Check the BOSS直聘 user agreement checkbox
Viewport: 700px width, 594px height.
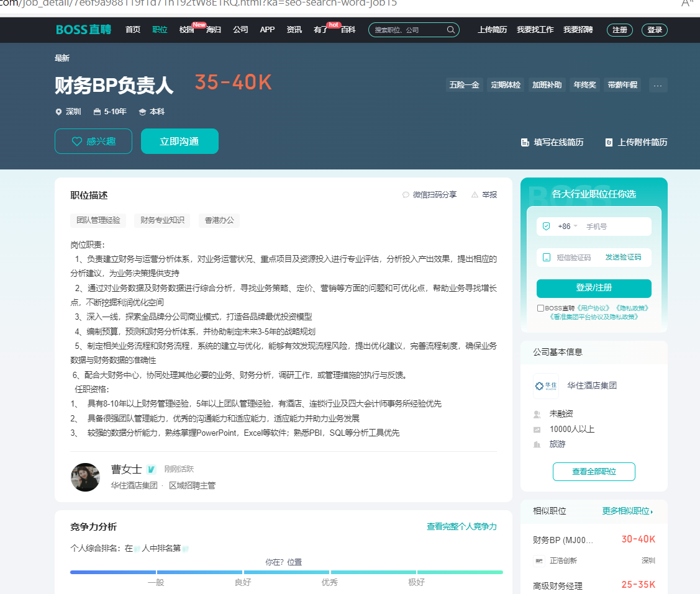pyautogui.click(x=540, y=308)
